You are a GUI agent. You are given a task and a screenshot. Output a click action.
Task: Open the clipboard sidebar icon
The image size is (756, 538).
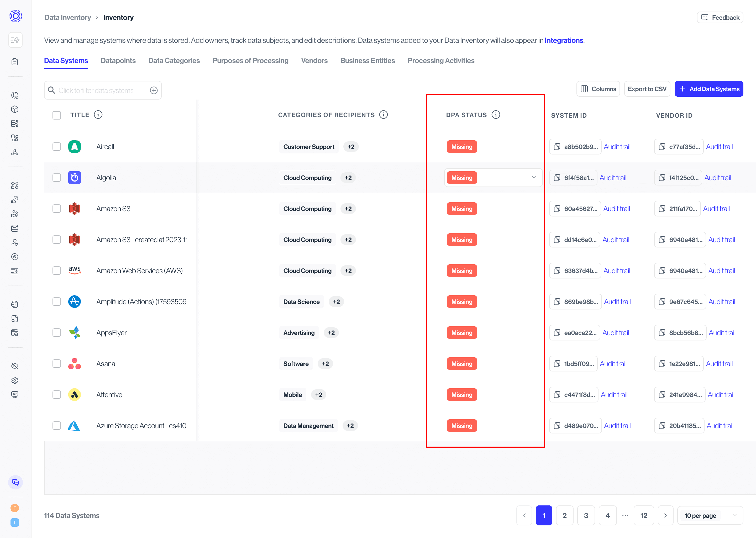pos(15,62)
